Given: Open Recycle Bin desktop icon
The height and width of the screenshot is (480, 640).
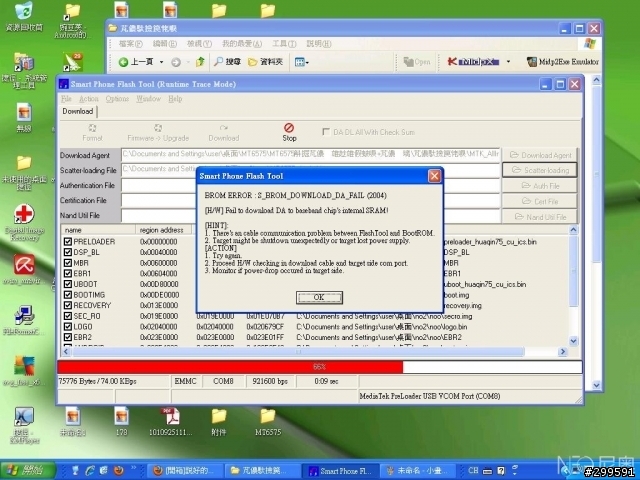Looking at the screenshot, I should click(x=24, y=11).
